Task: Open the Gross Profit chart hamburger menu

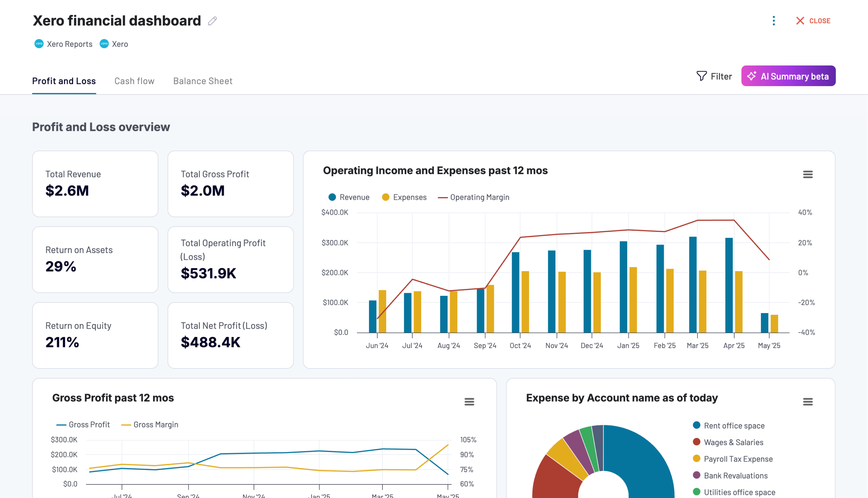Action: pyautogui.click(x=469, y=402)
